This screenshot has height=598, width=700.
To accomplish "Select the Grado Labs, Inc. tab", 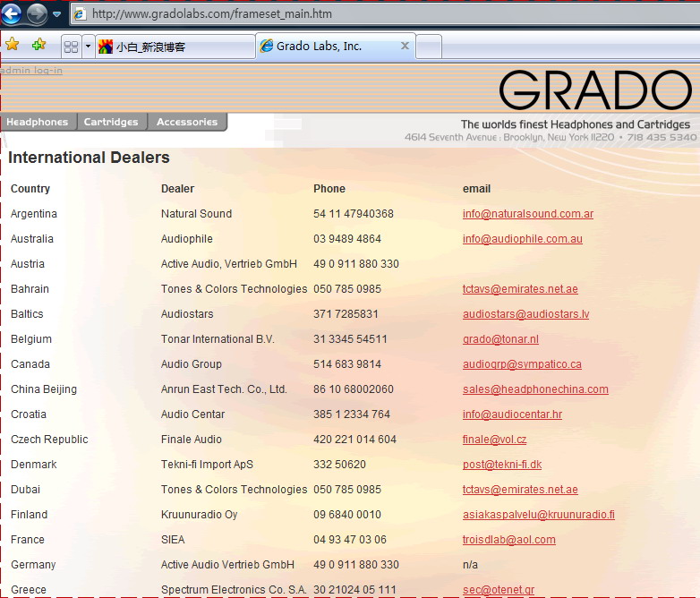I will tap(335, 46).
